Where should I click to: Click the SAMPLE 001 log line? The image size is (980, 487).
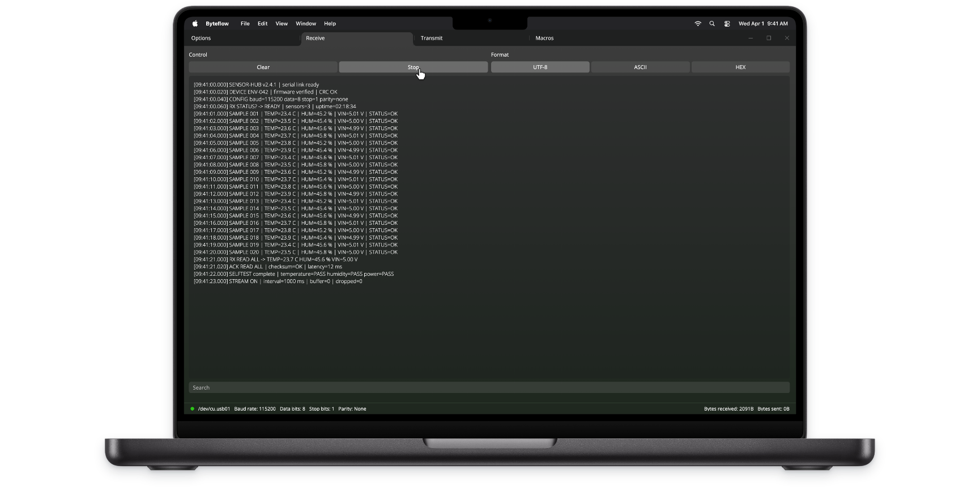pos(296,114)
